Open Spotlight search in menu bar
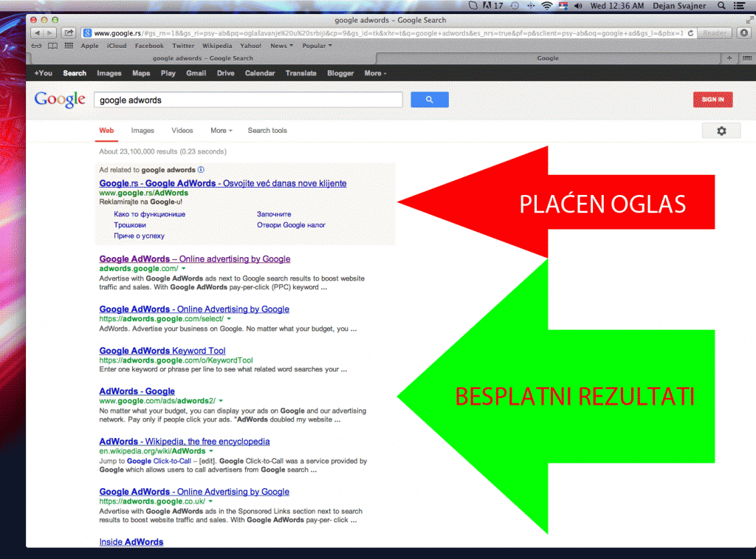This screenshot has height=559, width=756. click(721, 6)
